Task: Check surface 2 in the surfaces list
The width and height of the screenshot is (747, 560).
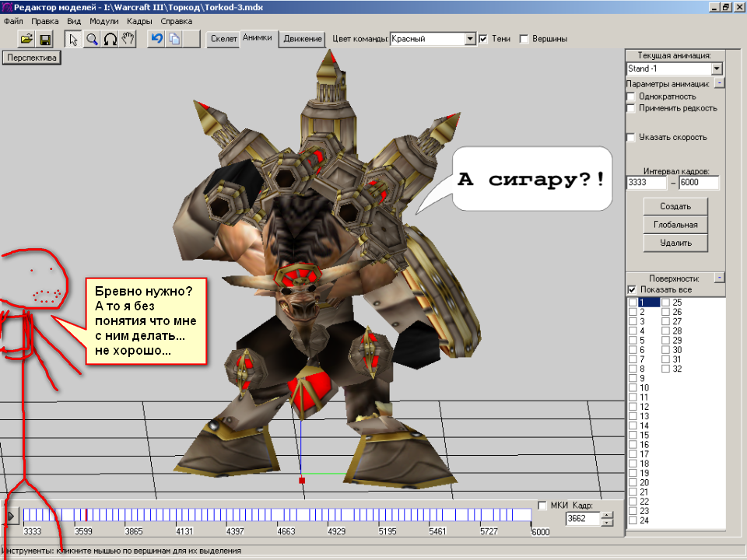Action: click(633, 312)
